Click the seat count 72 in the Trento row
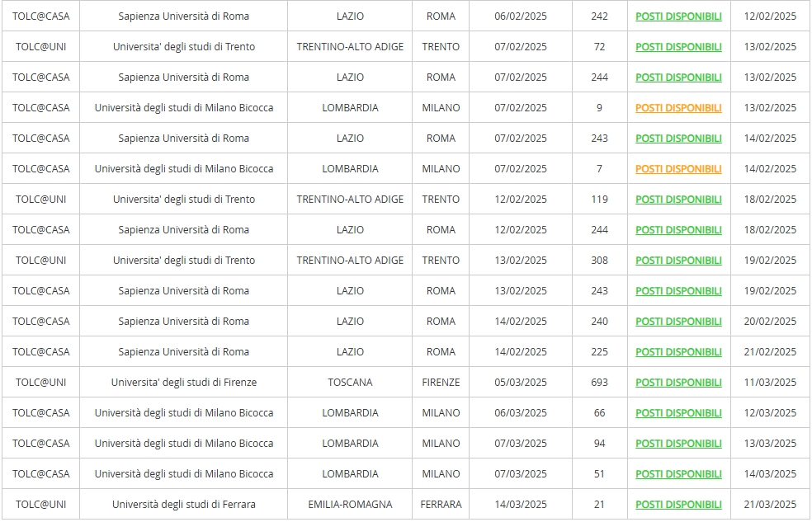The height and width of the screenshot is (522, 812). [x=599, y=46]
